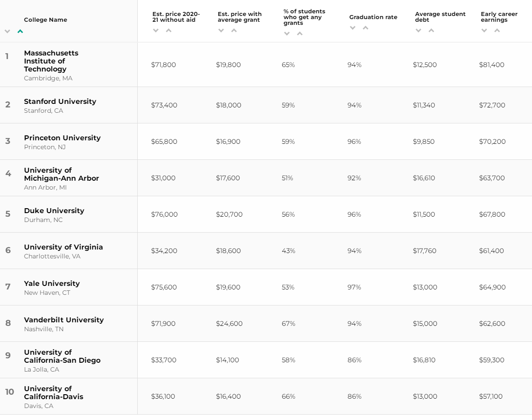
Task: Sort percent of students with grants descending
Action: 287,33
